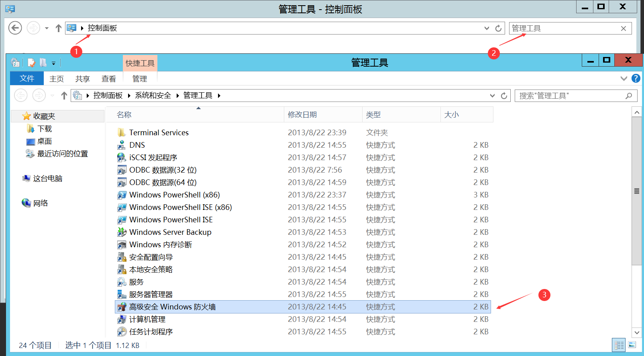Select Windows PowerShell (x86) icon
The image size is (644, 356).
(122, 195)
